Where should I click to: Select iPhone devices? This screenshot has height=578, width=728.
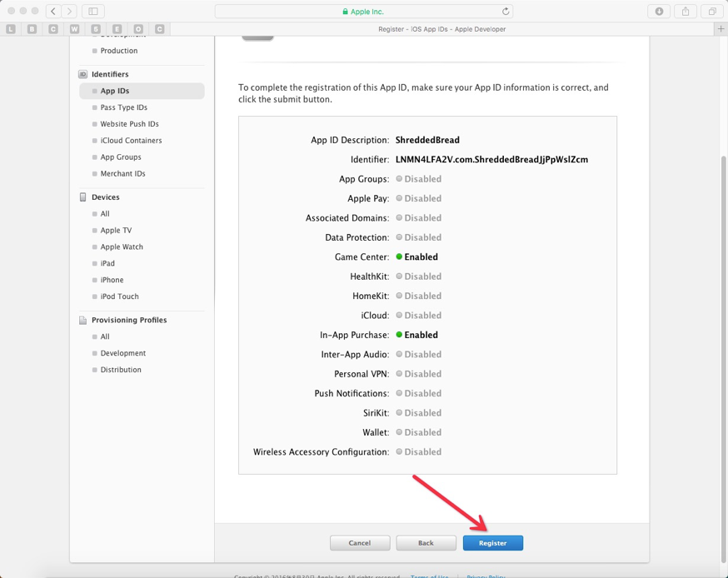pyautogui.click(x=112, y=280)
